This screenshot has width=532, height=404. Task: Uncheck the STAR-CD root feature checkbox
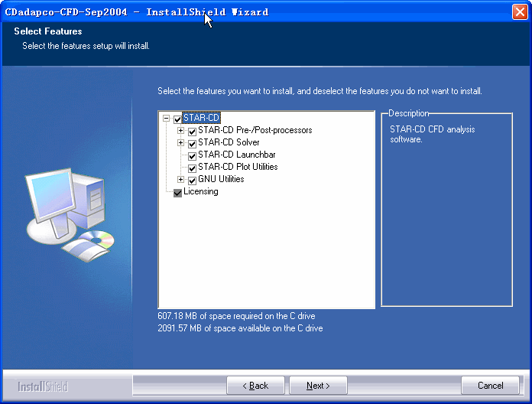(177, 119)
